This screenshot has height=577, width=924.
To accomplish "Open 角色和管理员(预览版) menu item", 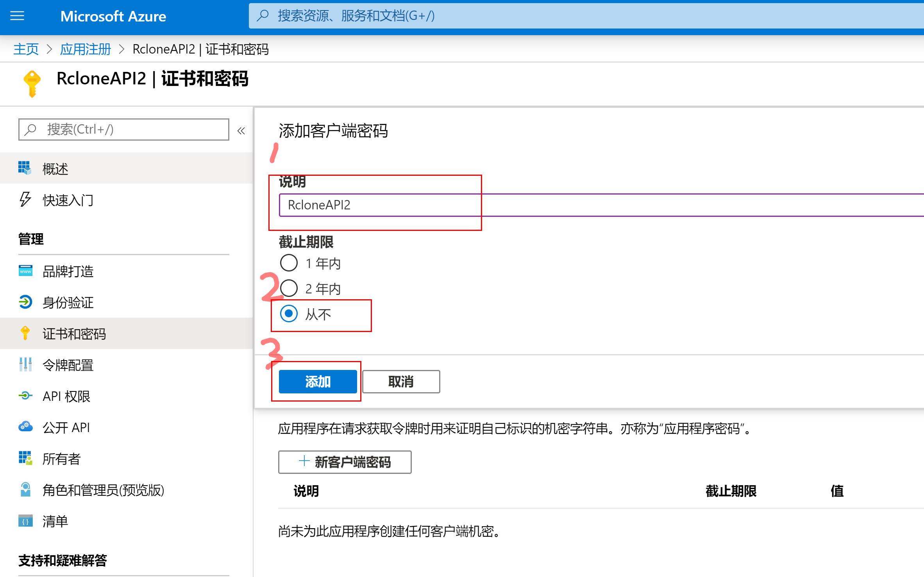I will pyautogui.click(x=127, y=489).
